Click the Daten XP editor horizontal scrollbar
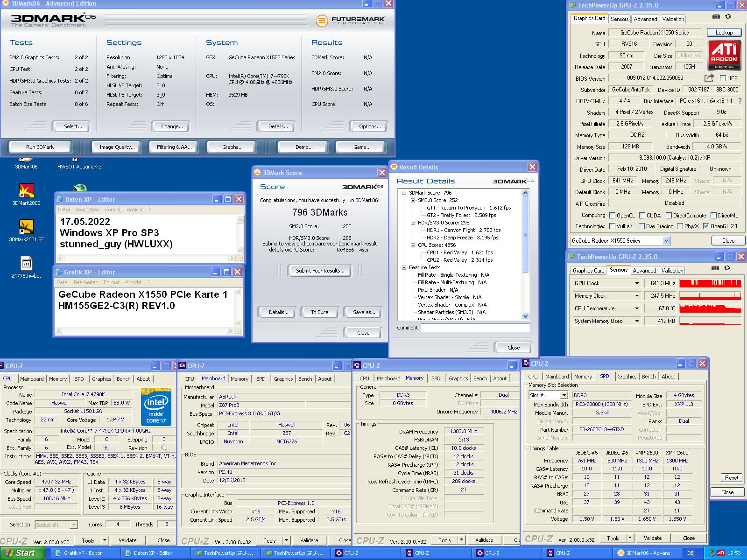 146,259
